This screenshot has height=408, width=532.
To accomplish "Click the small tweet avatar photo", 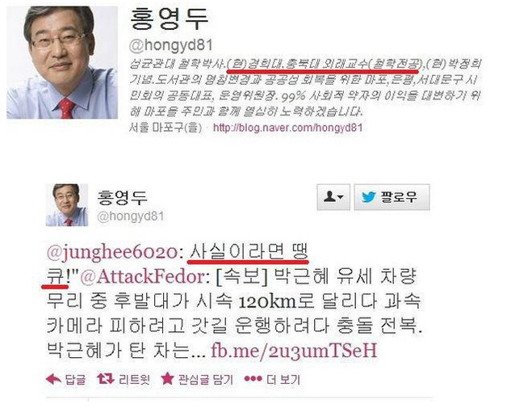I will [67, 205].
